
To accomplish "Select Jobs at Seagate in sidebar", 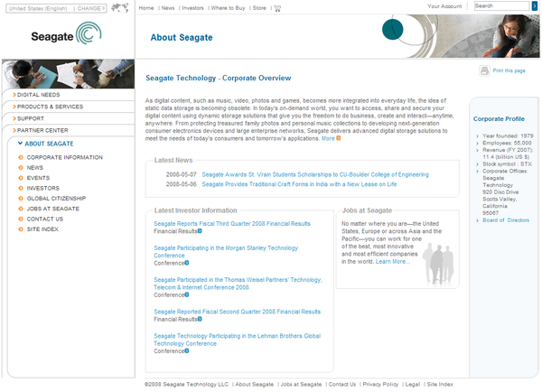I will [x=53, y=210].
